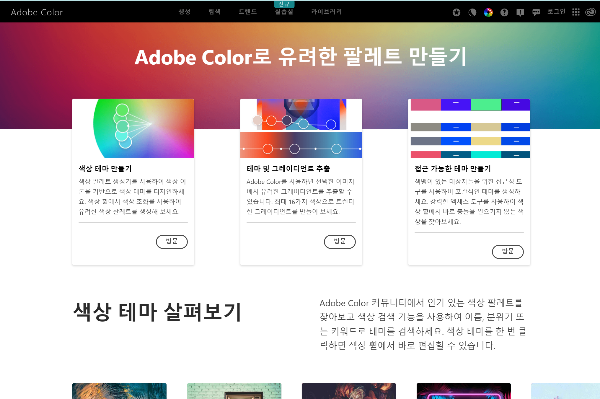This screenshot has width=600, height=399.
Task: Click the 로그인 (Sign in) link
Action: 556,12
